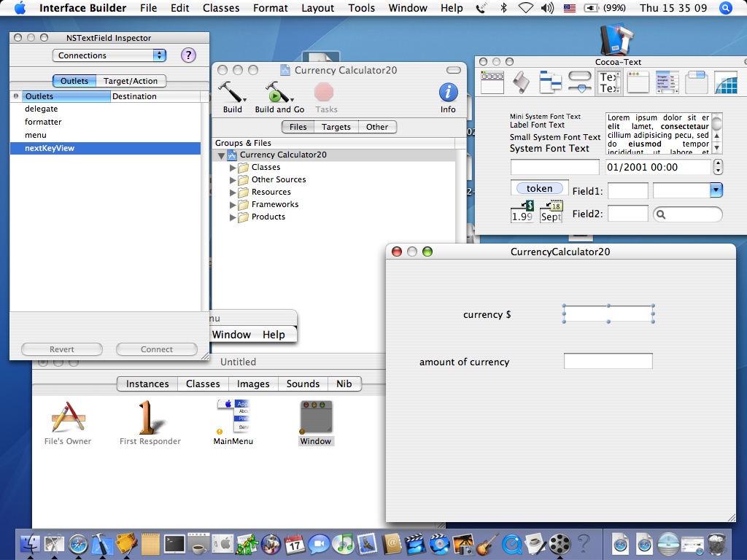
Task: Select the File's Owner instance icon
Action: (x=68, y=418)
